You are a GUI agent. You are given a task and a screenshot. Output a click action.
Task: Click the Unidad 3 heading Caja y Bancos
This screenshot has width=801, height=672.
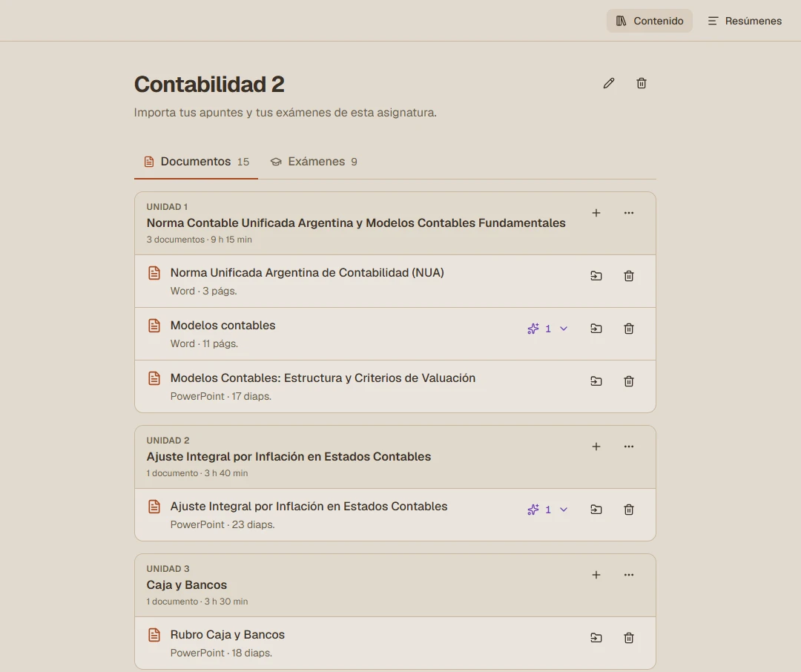(x=186, y=584)
